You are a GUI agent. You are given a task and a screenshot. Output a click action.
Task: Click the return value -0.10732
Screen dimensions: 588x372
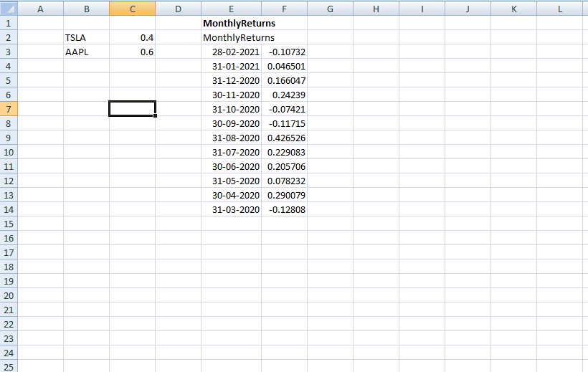tap(284, 52)
